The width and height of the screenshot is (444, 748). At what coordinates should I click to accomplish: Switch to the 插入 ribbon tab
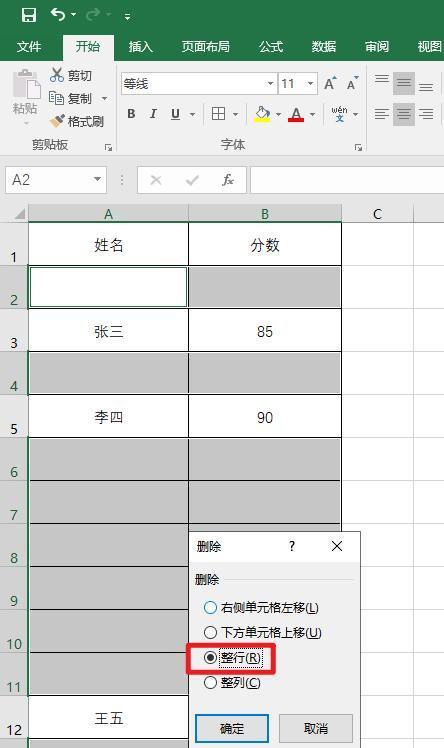[x=141, y=46]
